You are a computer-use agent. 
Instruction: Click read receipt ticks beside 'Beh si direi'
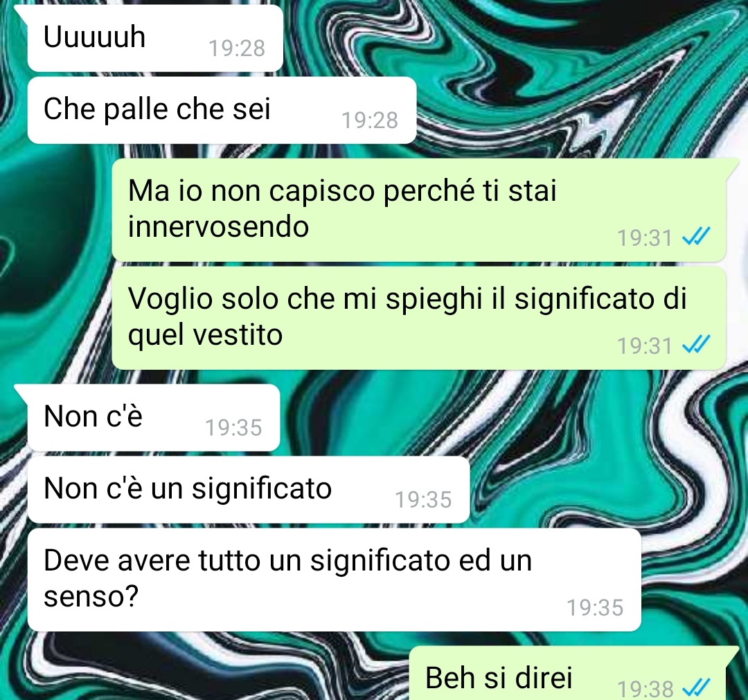[x=697, y=688]
